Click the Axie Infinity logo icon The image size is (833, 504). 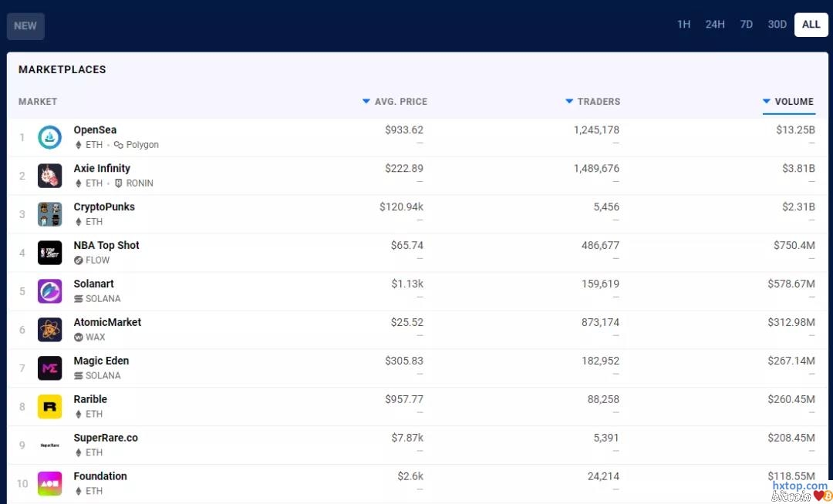pos(50,176)
